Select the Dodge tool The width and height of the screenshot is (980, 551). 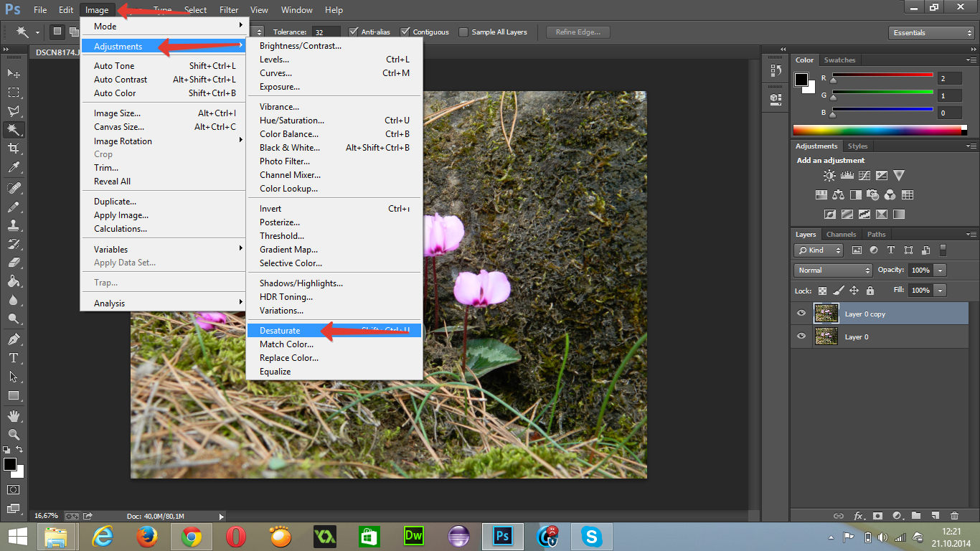pyautogui.click(x=14, y=319)
